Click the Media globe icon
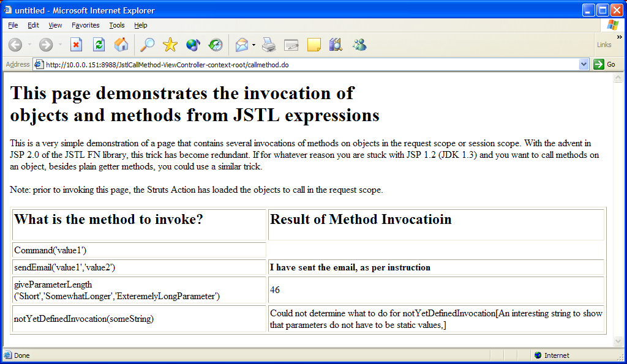The width and height of the screenshot is (627, 364). click(x=193, y=45)
